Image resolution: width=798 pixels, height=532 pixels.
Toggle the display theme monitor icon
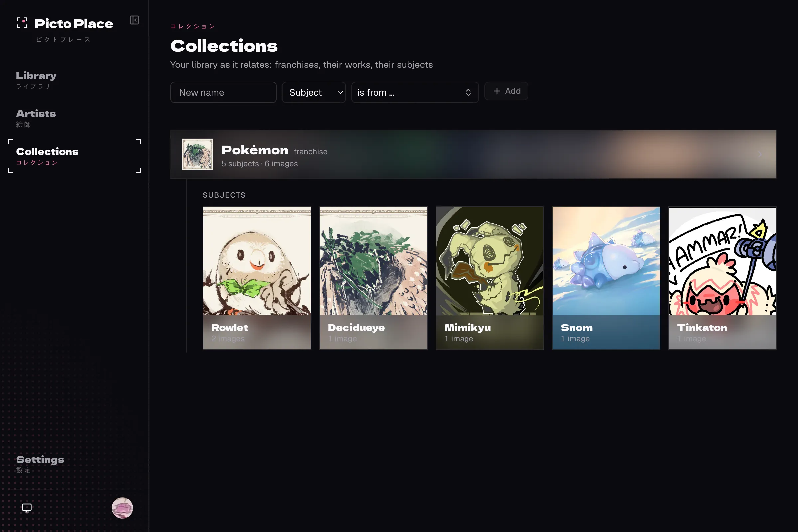pos(27,508)
